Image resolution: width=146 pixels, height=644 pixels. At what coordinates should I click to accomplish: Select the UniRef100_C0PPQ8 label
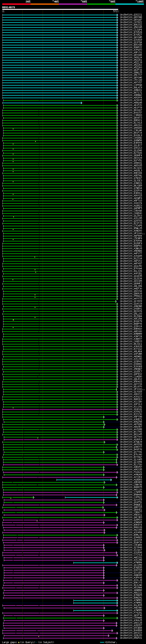click(x=131, y=85)
